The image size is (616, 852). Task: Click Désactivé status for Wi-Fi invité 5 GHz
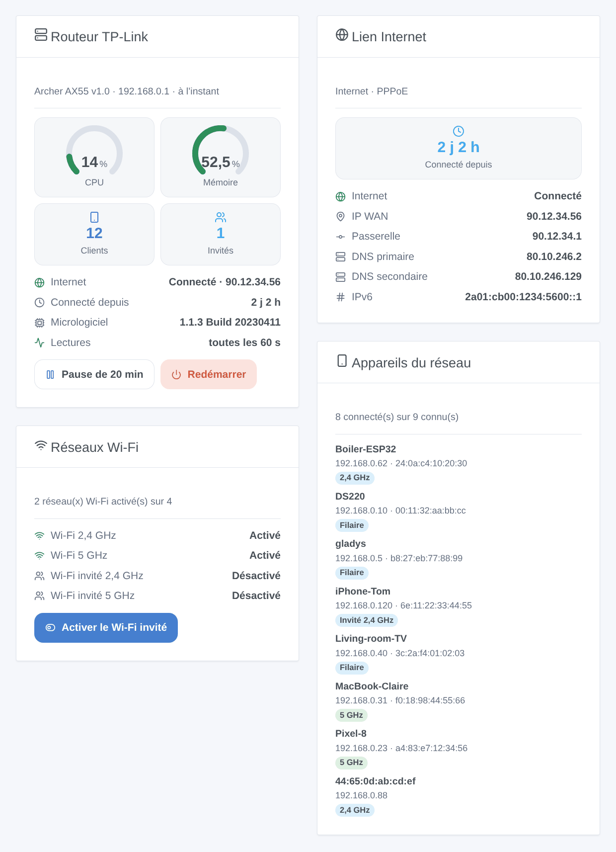click(x=256, y=596)
